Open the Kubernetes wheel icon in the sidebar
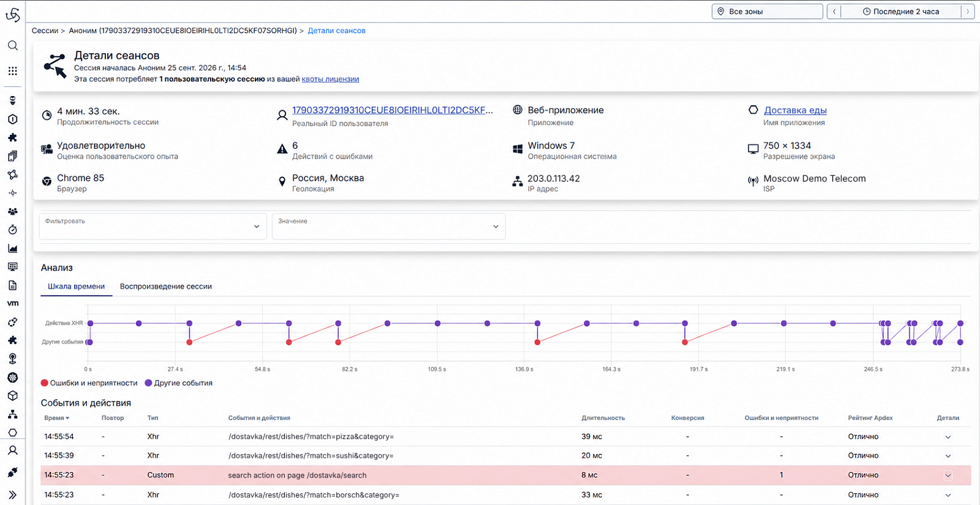 12,377
